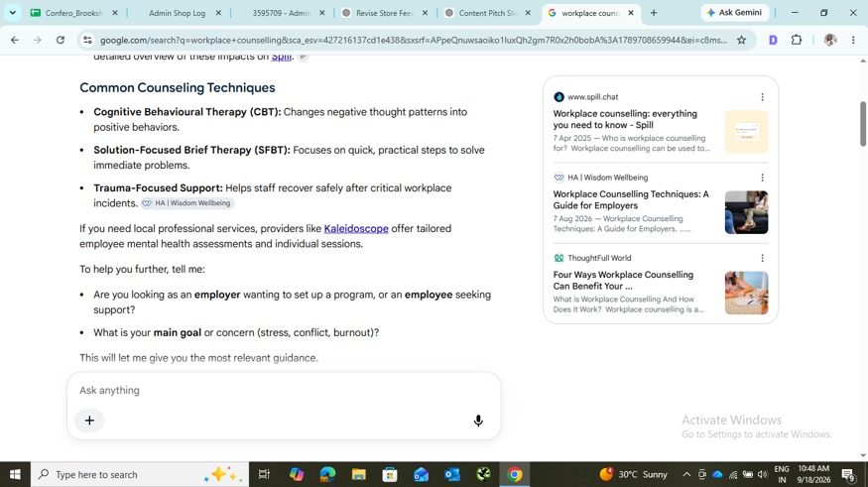The height and width of the screenshot is (487, 868).
Task: Bookmark this page with the star icon
Action: [x=741, y=40]
